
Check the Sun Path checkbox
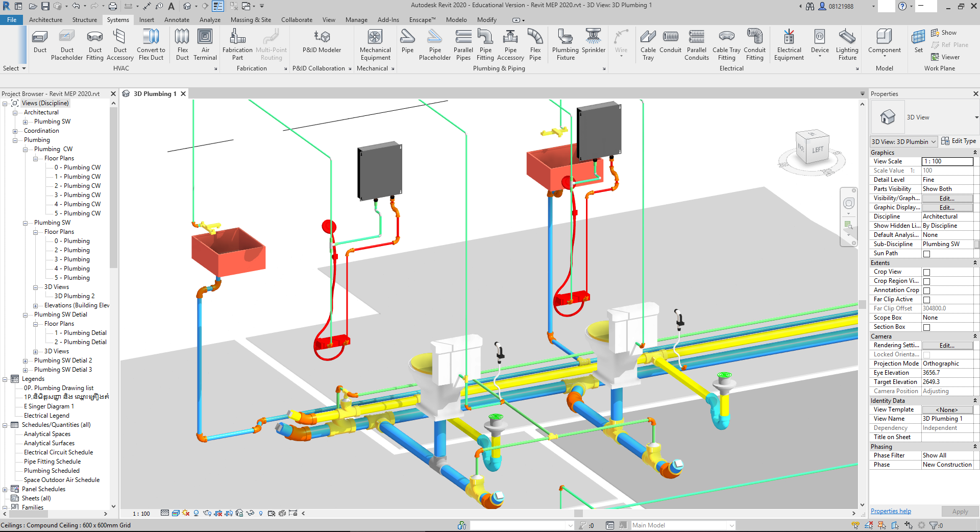926,254
